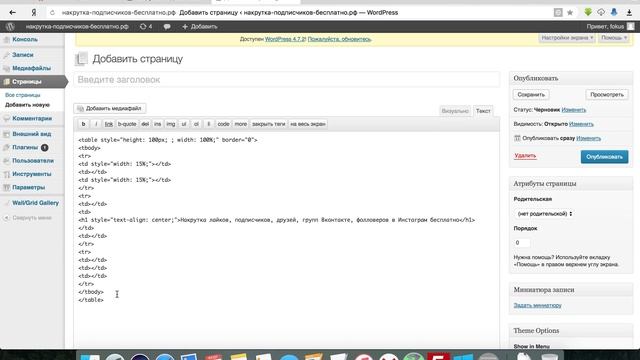
Task: Click the browser back arrow
Action: click(12, 13)
